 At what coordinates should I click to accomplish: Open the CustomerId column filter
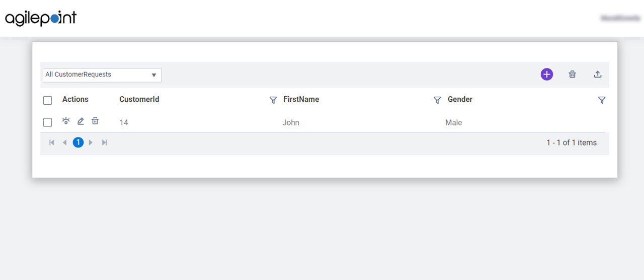click(x=273, y=100)
